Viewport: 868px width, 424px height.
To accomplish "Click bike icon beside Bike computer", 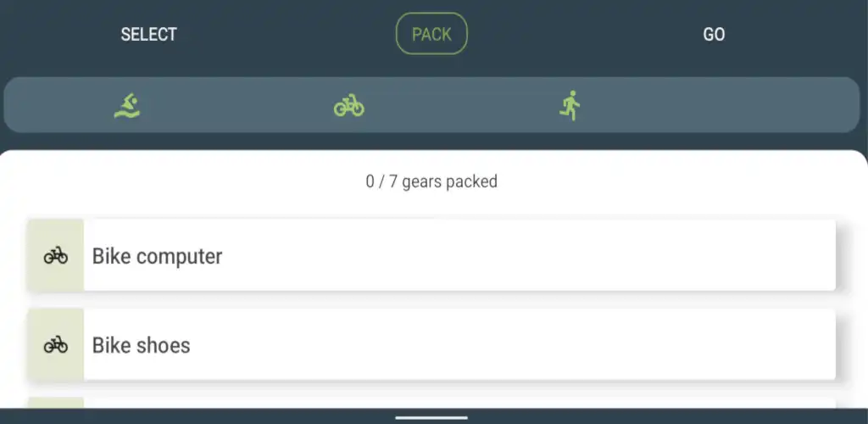I will (56, 256).
